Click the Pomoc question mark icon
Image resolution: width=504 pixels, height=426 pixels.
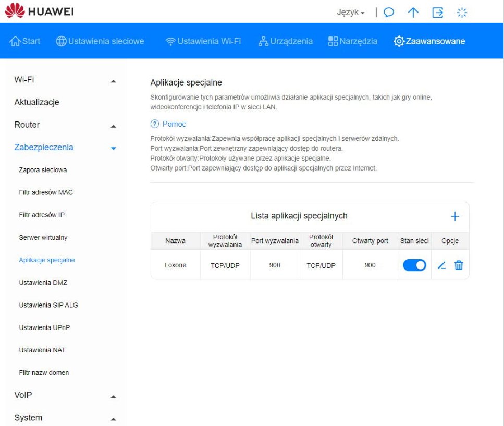[x=154, y=124]
